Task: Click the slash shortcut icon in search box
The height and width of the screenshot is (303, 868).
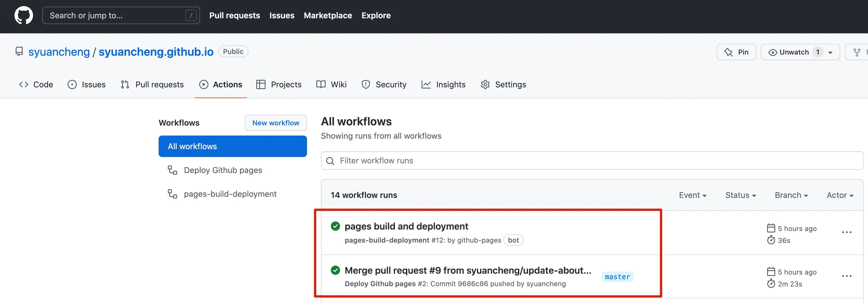Action: (191, 15)
